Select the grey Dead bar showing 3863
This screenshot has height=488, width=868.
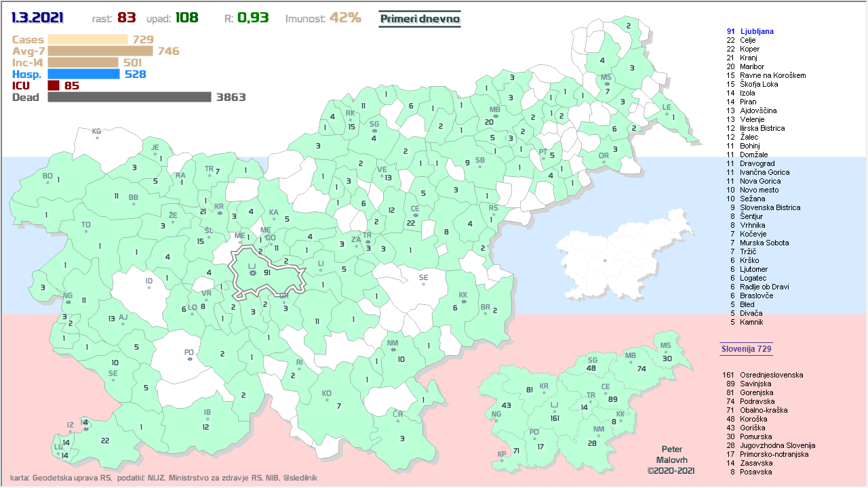coord(129,97)
